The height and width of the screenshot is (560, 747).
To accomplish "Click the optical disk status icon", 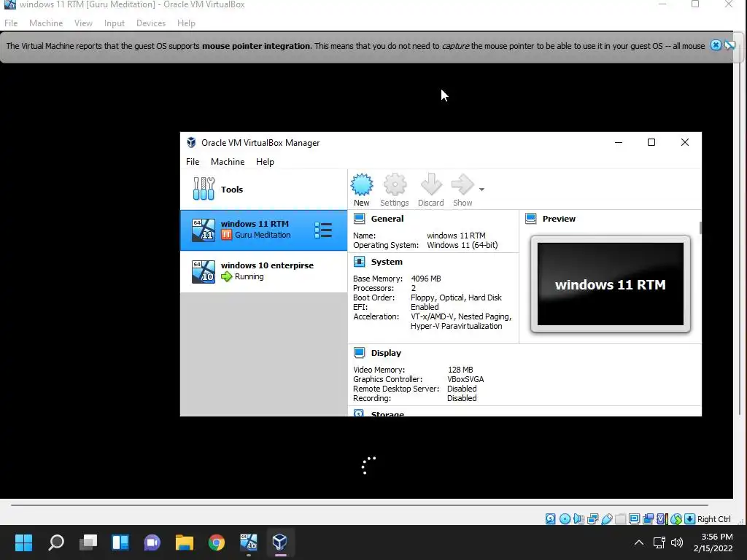I will pyautogui.click(x=565, y=519).
